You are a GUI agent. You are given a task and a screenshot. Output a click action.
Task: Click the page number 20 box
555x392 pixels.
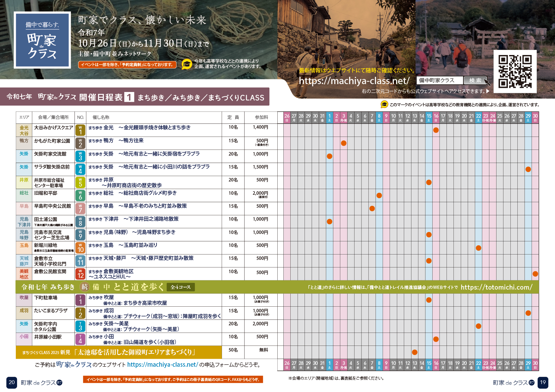coord(12,383)
